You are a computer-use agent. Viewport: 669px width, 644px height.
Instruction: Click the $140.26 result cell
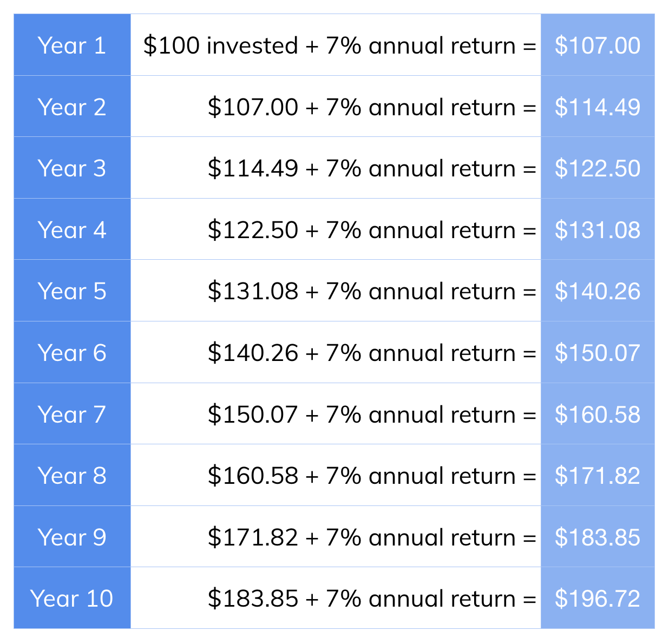pos(598,291)
